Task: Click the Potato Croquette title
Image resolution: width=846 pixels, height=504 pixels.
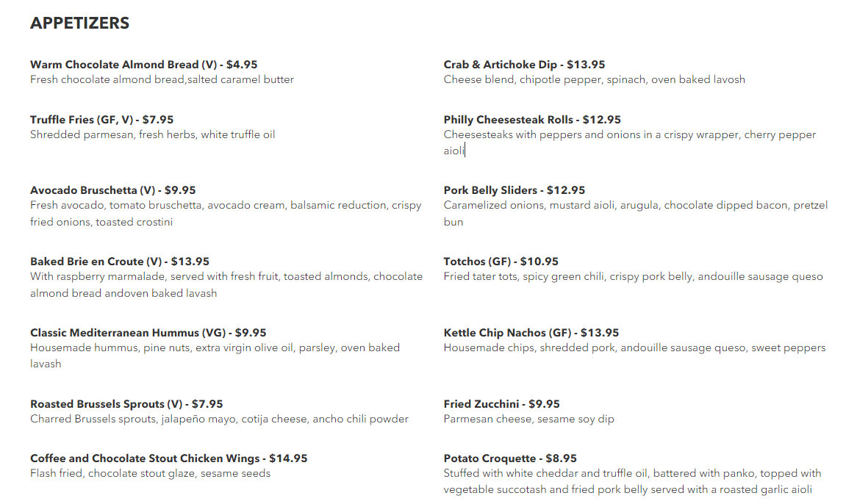Action: click(x=510, y=458)
